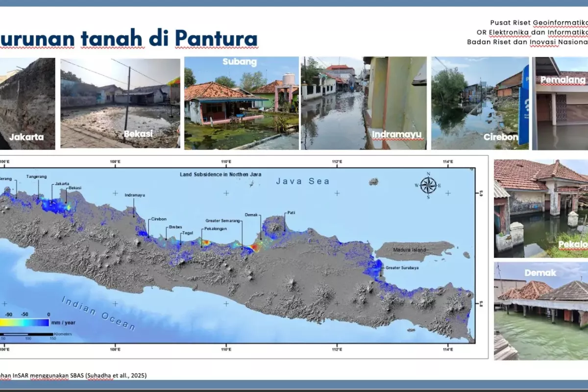Click the compass rose on the map
588x392 pixels.
point(428,185)
